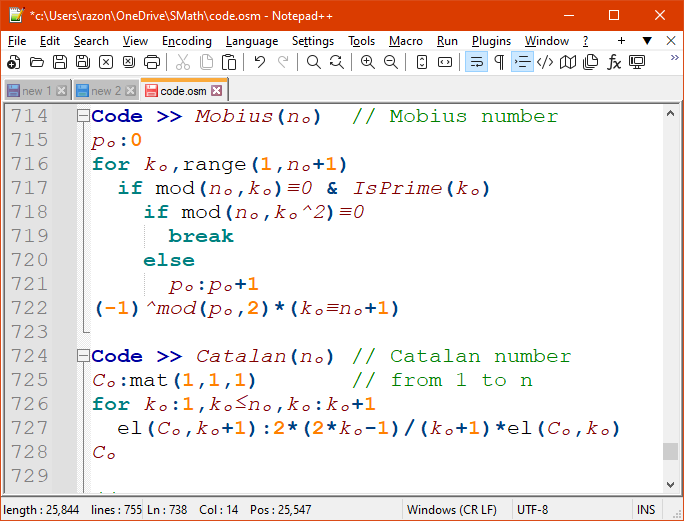
Task: Expand the dropdown arrow in menu bar
Action: pyautogui.click(x=647, y=41)
